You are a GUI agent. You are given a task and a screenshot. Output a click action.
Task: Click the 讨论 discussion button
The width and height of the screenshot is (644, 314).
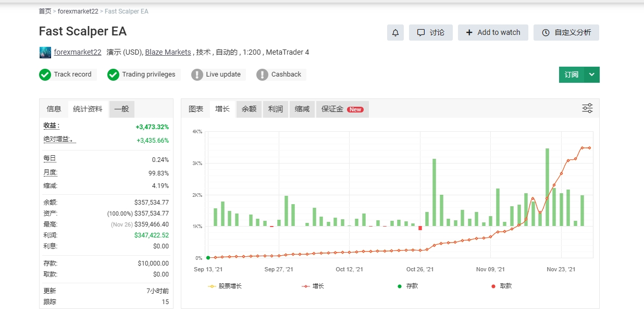[430, 32]
